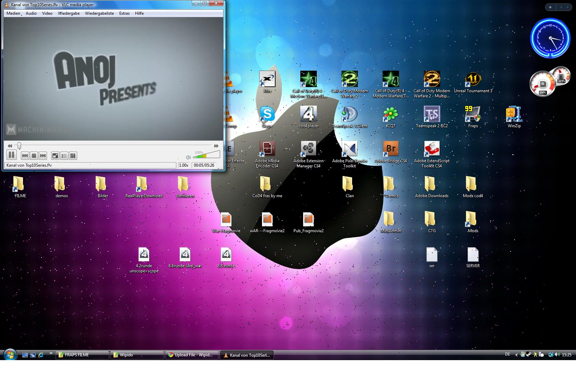Screen dimensions: 576x392
Task: Select the Pub_Fragmovie2 file
Action: click(309, 222)
